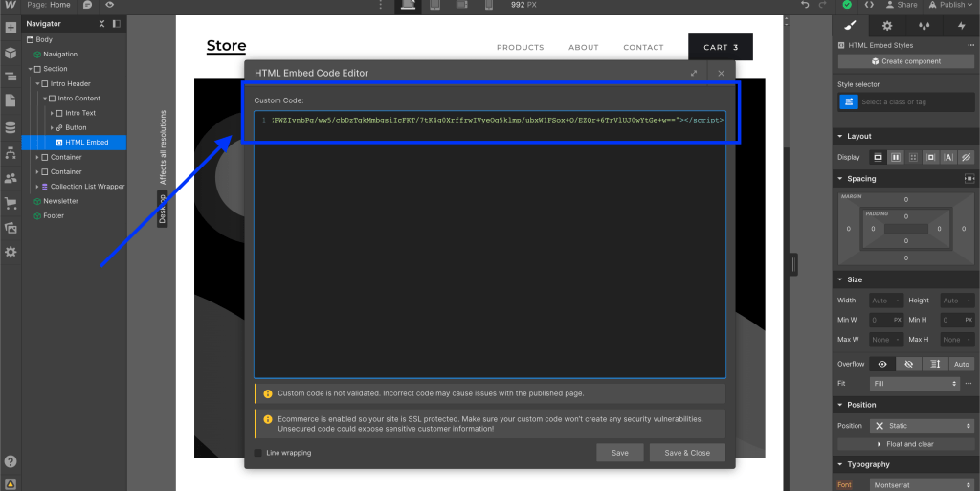Switch to the Style Manager drops tab
This screenshot has height=491, width=980.
[924, 26]
